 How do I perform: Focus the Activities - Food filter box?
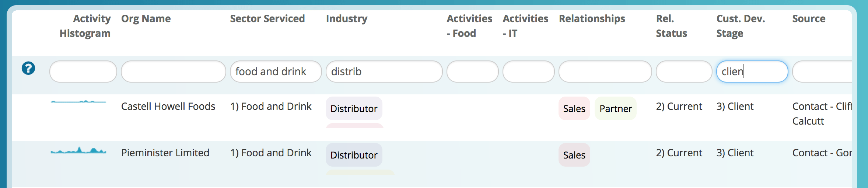pos(472,72)
